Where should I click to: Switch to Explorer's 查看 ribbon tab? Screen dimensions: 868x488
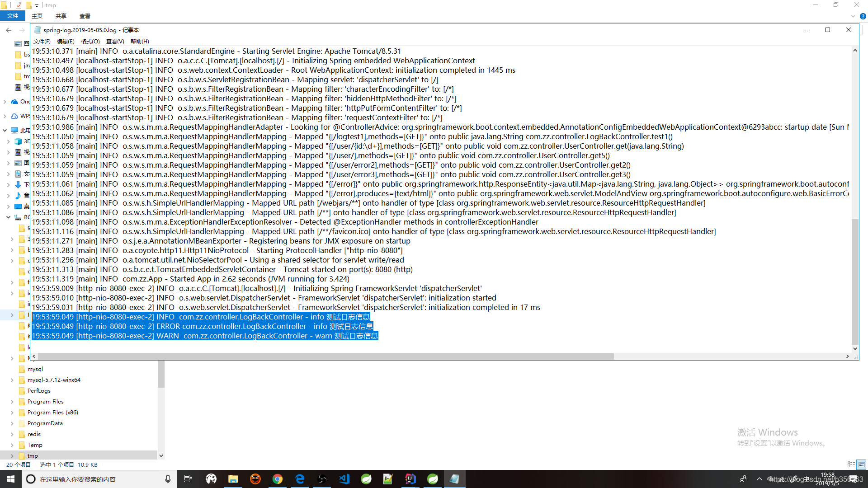(x=85, y=16)
